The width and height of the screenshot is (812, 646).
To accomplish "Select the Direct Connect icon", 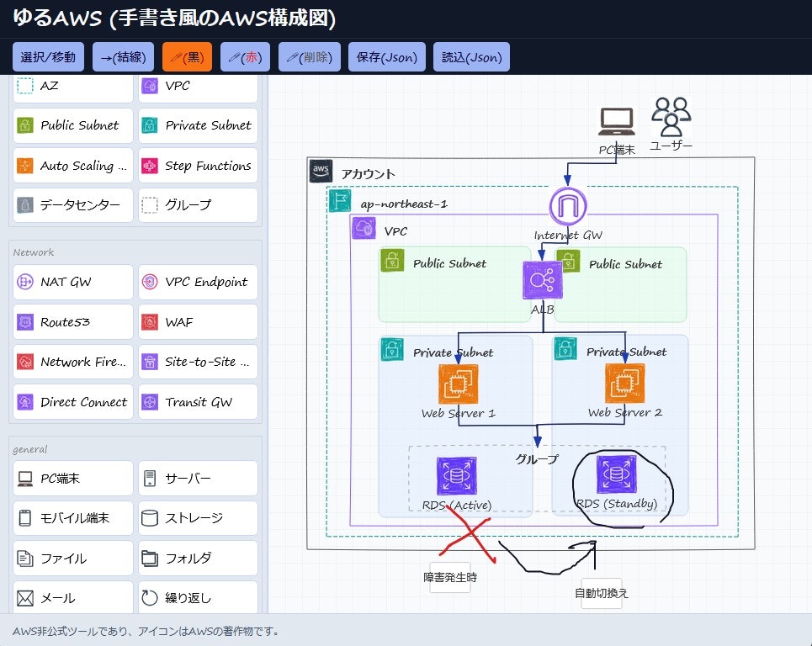I will point(72,402).
